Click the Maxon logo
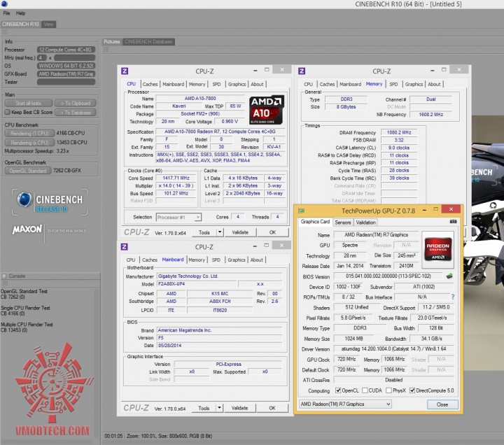Viewport: 504px width, 445px height. click(x=27, y=229)
